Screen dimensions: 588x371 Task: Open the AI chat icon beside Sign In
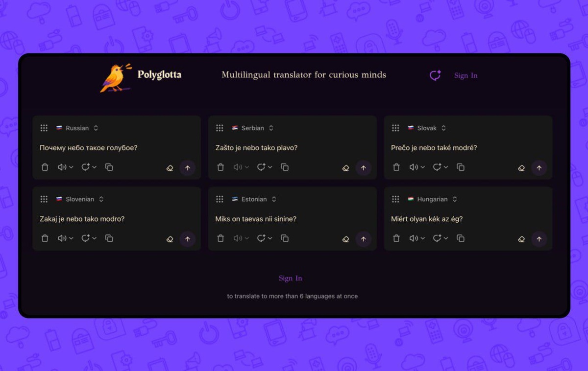(435, 75)
